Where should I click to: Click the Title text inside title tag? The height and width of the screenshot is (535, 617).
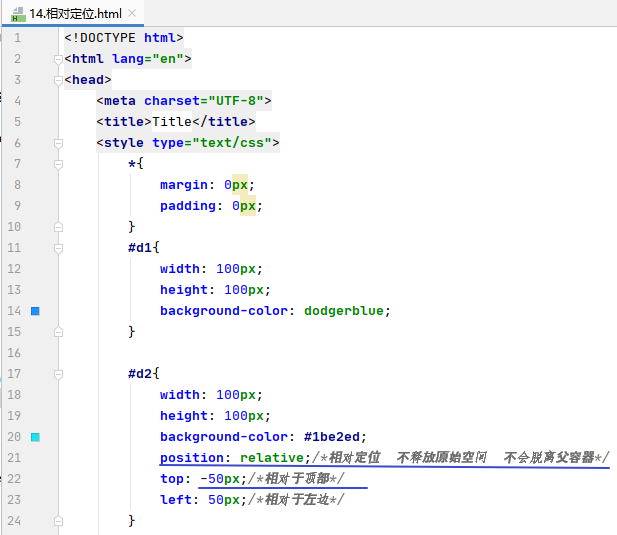tap(172, 122)
